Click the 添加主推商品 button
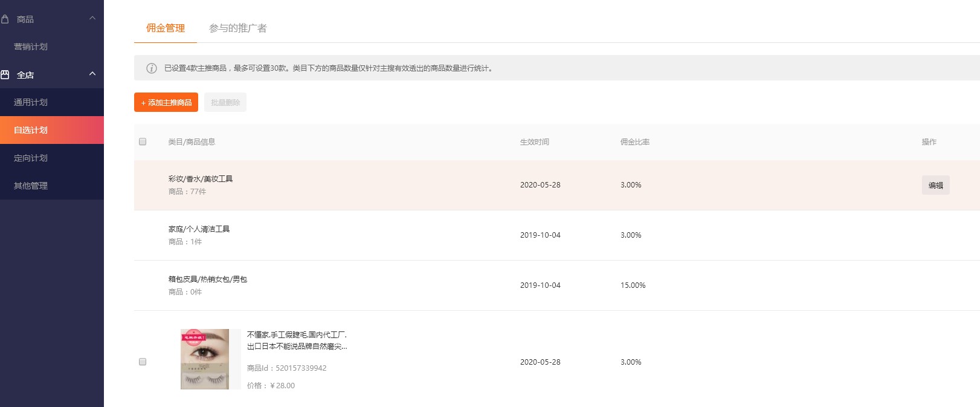This screenshot has width=980, height=407. pyautogui.click(x=166, y=102)
